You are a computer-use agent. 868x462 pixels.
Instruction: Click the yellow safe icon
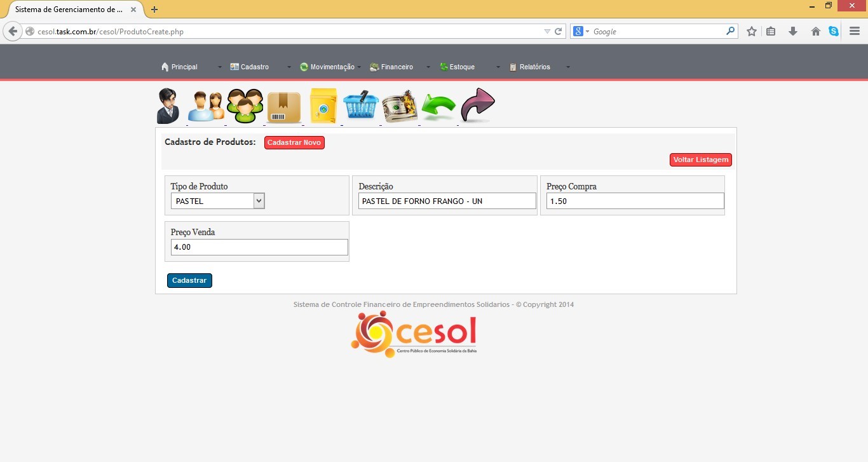coord(323,106)
